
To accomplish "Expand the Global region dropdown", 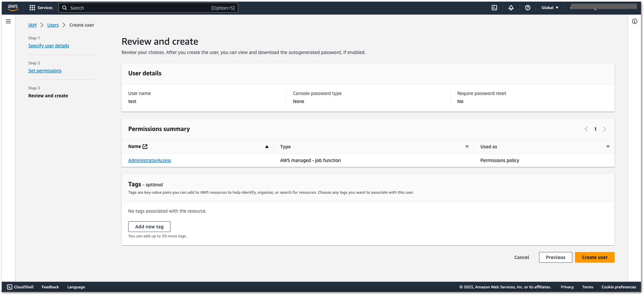I will pos(550,8).
